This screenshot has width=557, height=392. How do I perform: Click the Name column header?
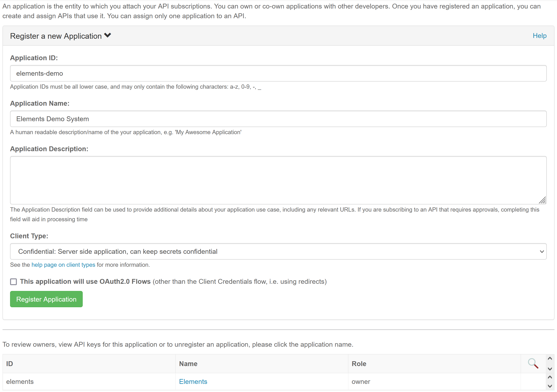click(x=188, y=364)
